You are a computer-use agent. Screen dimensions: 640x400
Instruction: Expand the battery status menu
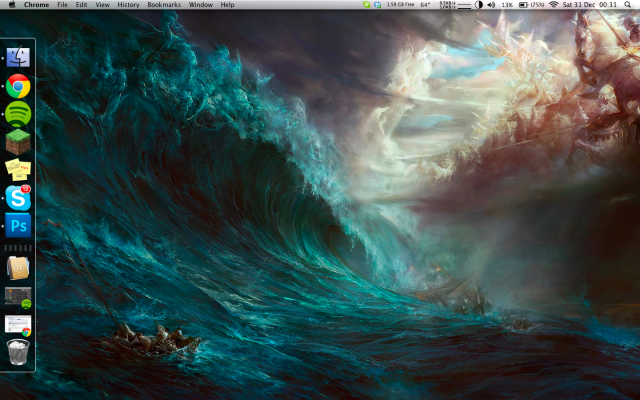523,5
